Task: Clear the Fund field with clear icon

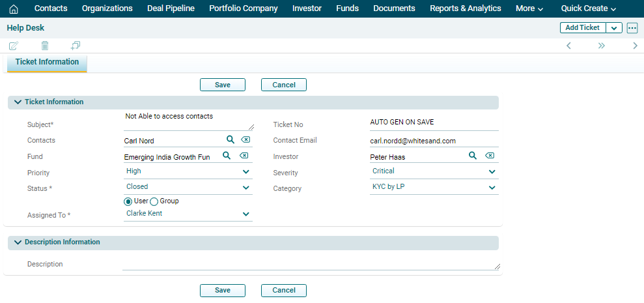Action: pyautogui.click(x=244, y=156)
